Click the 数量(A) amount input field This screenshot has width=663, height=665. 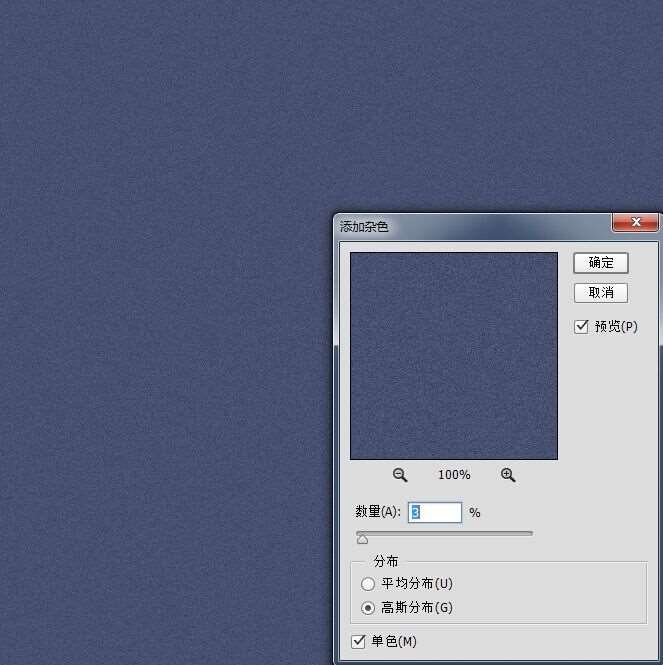[x=435, y=512]
